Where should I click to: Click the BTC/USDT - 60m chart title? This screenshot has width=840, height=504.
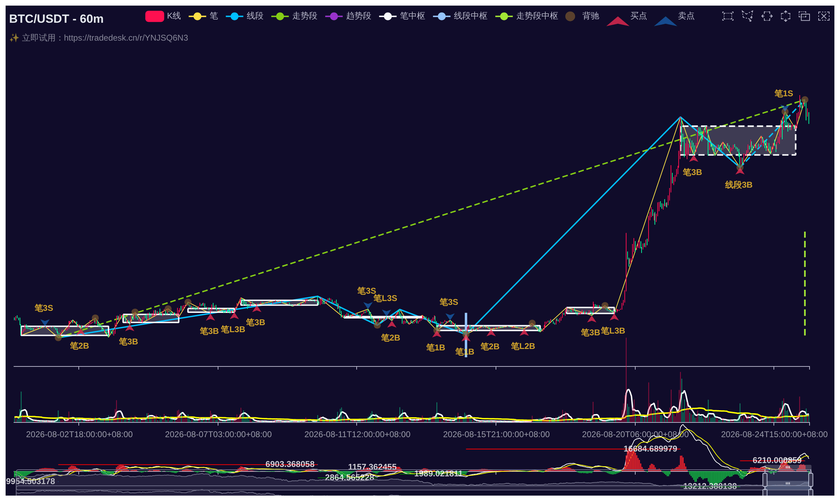tap(56, 19)
